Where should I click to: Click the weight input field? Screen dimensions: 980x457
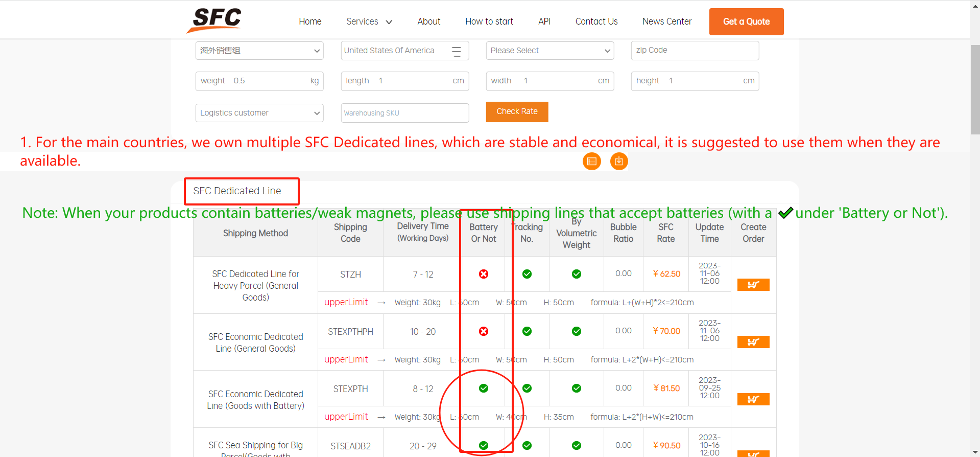coord(259,81)
